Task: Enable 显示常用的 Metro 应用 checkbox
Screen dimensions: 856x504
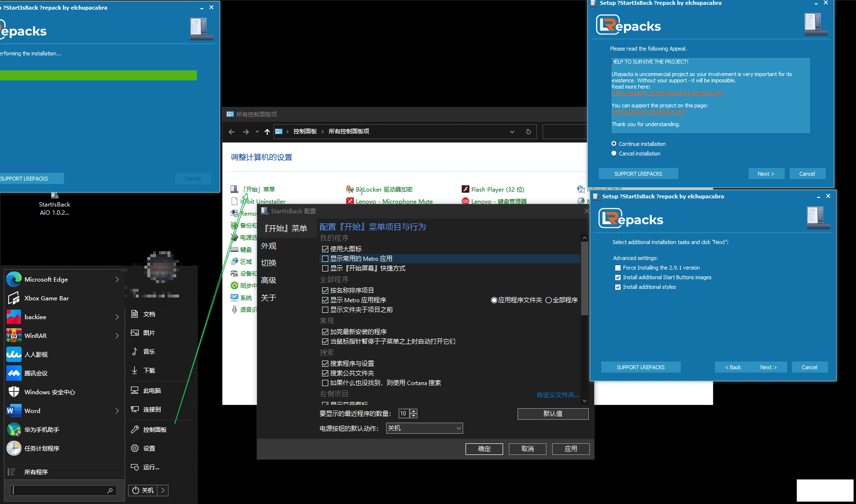Action: coord(325,258)
